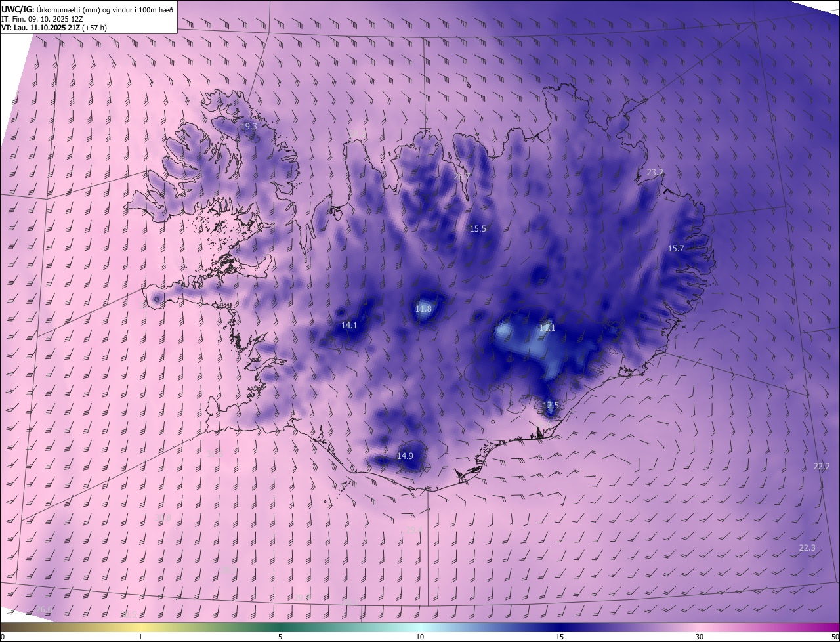
Task: Click the faint 26.6 value near the bottom-left corner
Action: 43,610
